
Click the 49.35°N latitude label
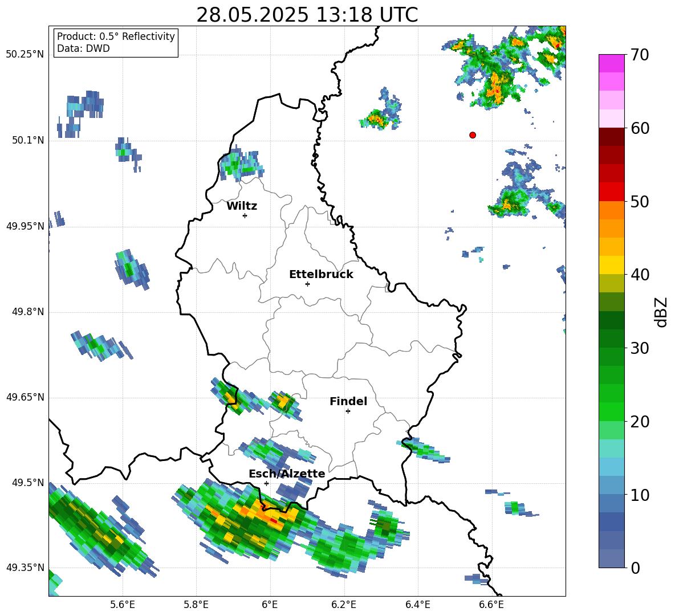(x=25, y=568)
